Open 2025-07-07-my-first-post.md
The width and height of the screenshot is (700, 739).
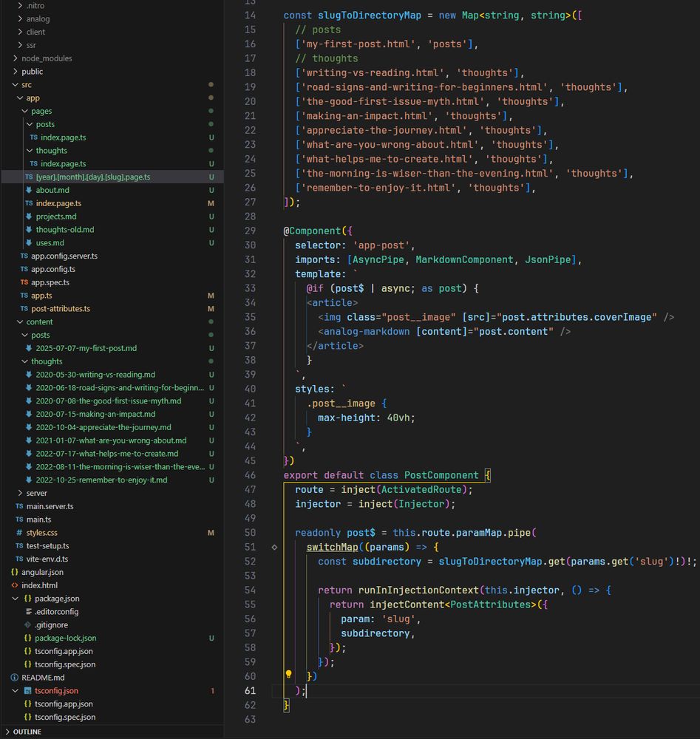point(86,348)
